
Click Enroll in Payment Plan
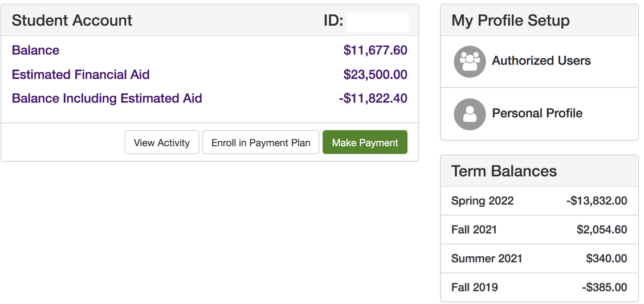click(261, 142)
